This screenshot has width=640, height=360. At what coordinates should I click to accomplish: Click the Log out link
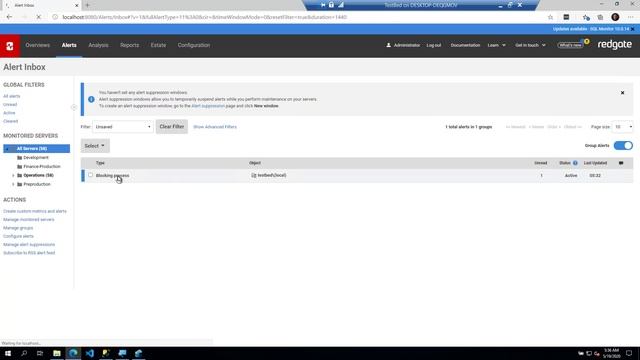[x=434, y=45]
